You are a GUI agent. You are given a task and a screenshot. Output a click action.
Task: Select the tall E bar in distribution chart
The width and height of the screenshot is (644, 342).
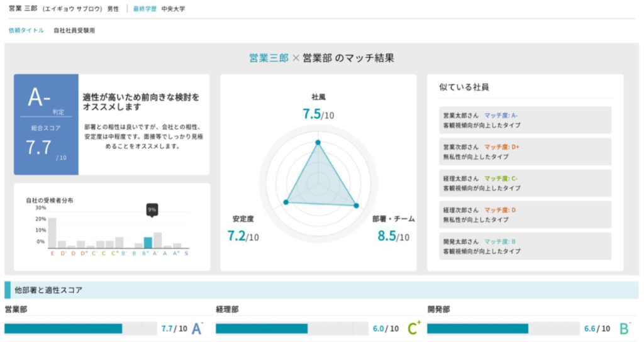(x=52, y=233)
